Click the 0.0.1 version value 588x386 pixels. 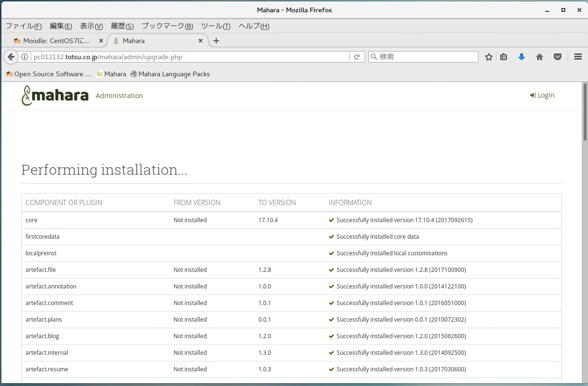point(265,320)
